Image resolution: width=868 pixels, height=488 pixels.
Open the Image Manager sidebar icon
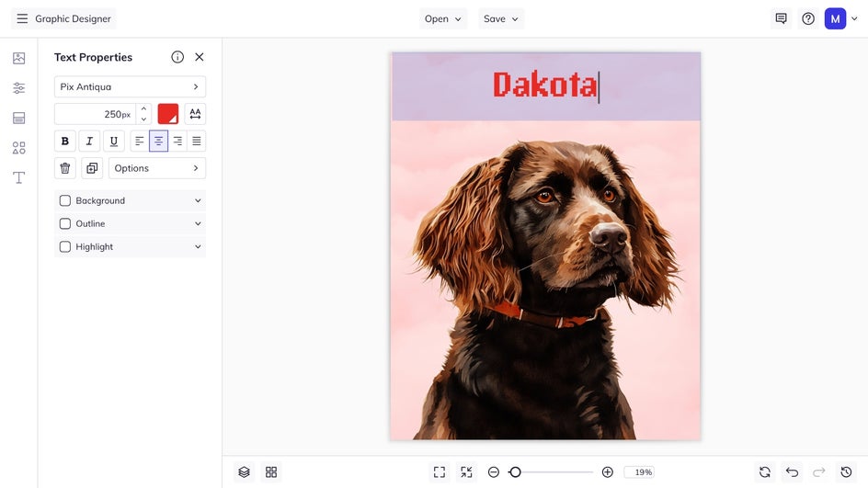[18, 58]
